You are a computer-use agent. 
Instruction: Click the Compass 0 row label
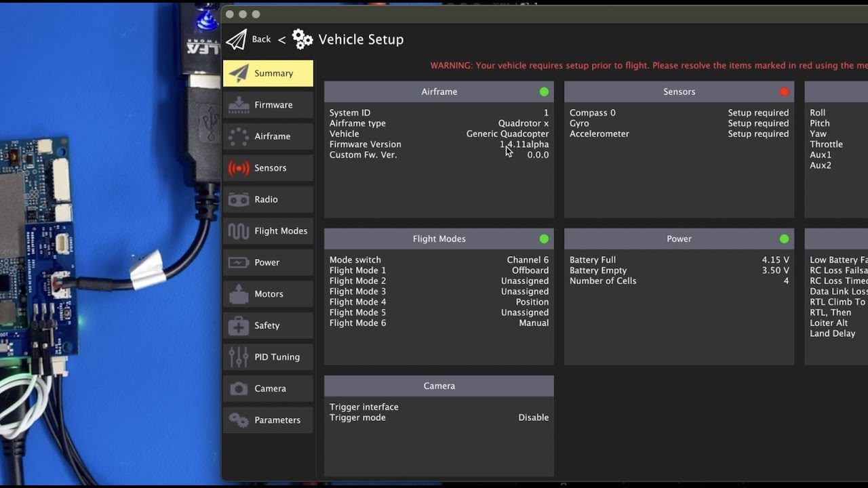tap(593, 113)
